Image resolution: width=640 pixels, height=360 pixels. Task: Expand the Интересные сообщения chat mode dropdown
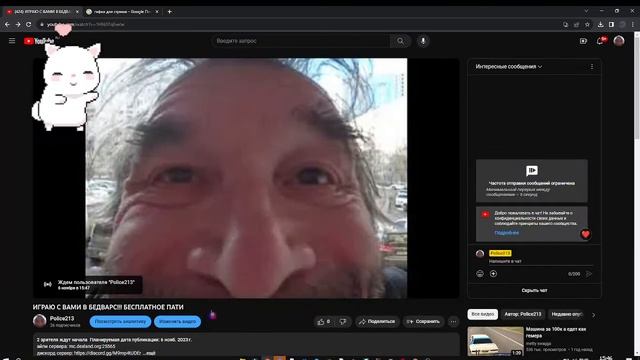(509, 67)
